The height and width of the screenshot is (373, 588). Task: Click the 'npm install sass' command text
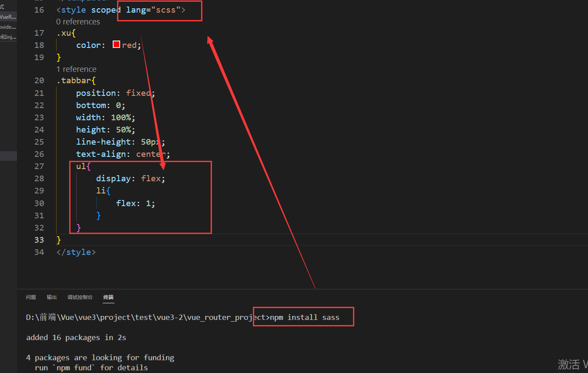[305, 317]
